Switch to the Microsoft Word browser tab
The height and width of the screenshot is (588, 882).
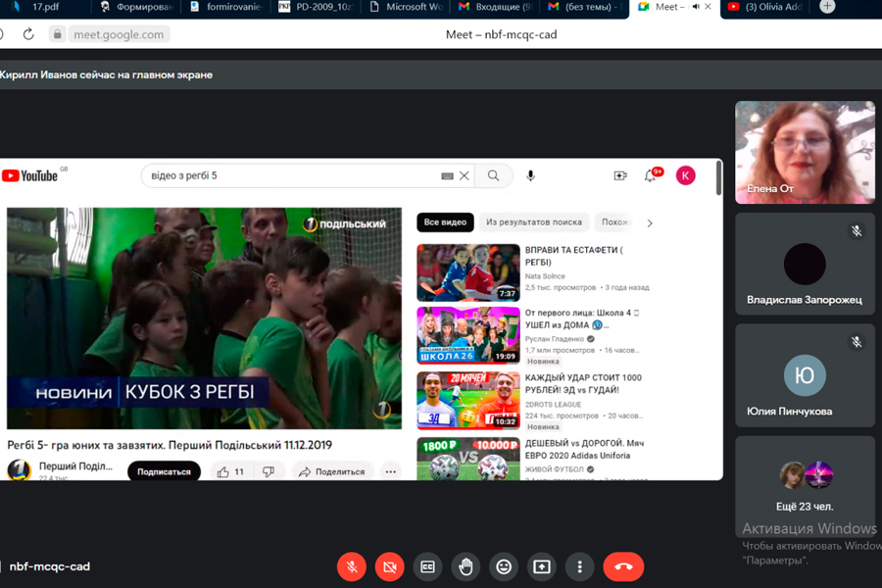click(x=413, y=7)
